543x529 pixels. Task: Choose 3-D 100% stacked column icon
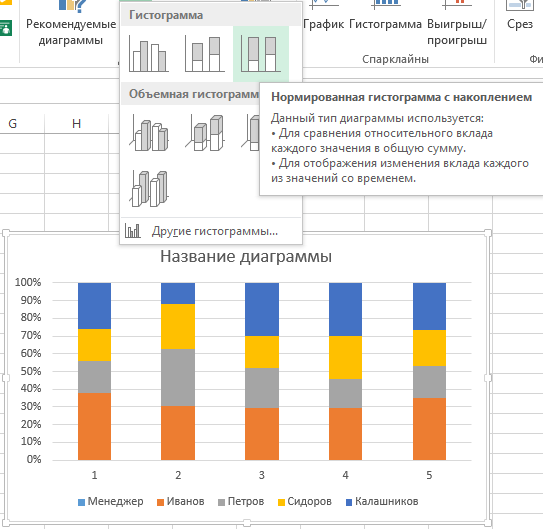pyautogui.click(x=251, y=133)
